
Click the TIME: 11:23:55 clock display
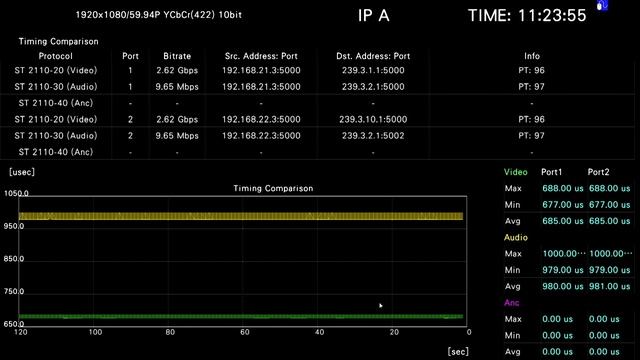(527, 16)
